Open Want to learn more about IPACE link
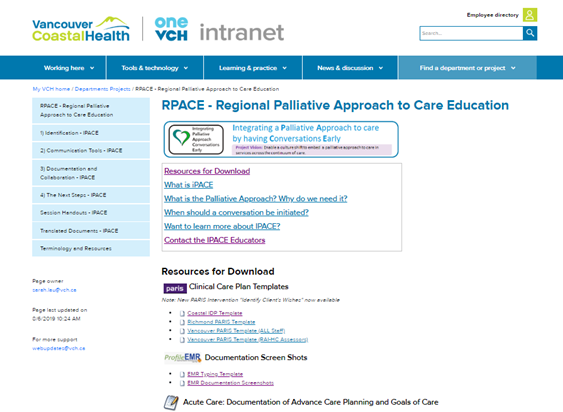 tap(222, 226)
